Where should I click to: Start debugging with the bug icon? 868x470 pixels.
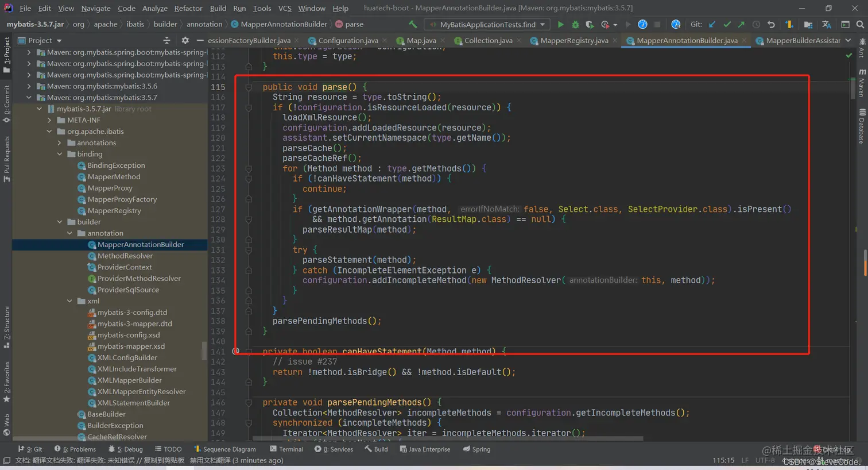pos(575,24)
